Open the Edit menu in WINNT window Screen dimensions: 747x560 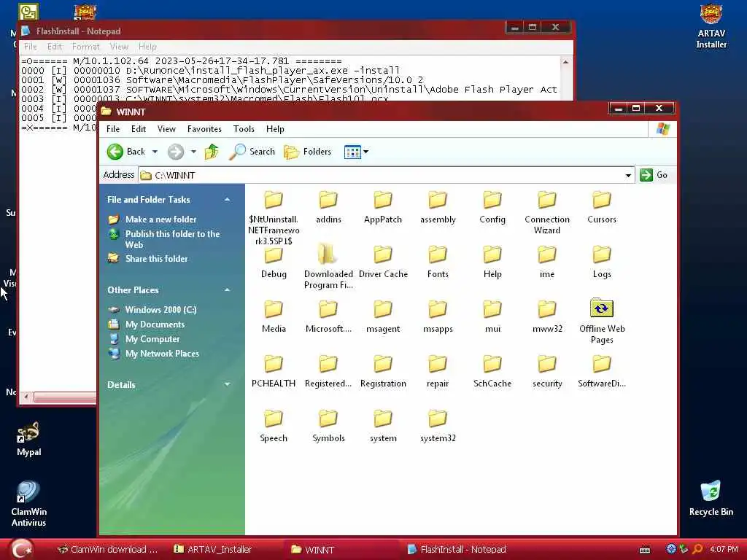point(139,129)
